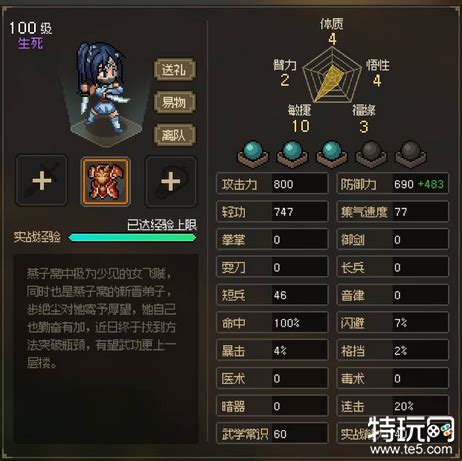462x461 pixels.
Task: Select the third teal orb
Action: (x=332, y=154)
